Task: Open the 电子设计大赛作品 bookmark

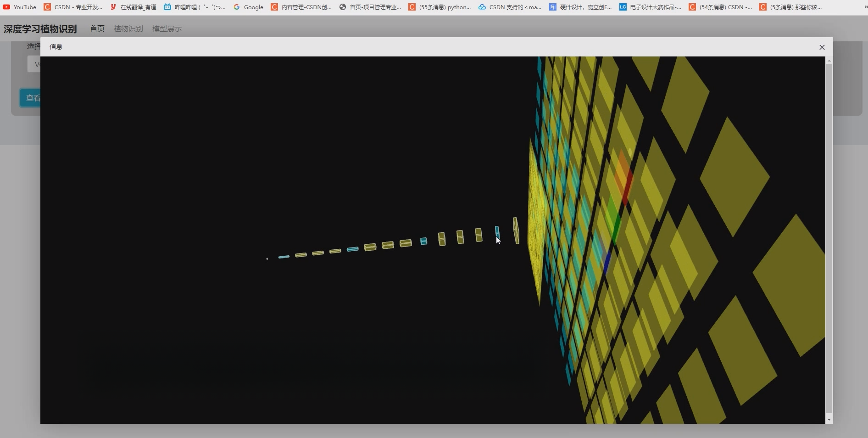Action: (x=650, y=7)
